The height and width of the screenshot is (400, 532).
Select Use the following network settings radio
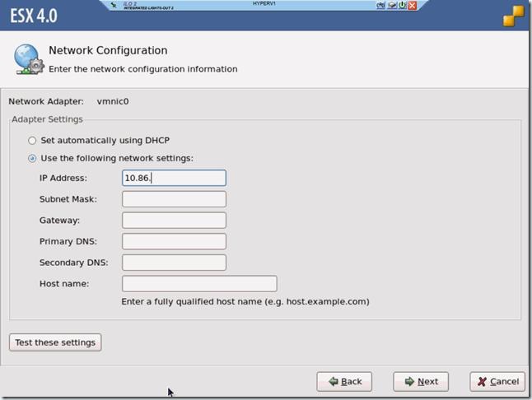[x=32, y=158]
